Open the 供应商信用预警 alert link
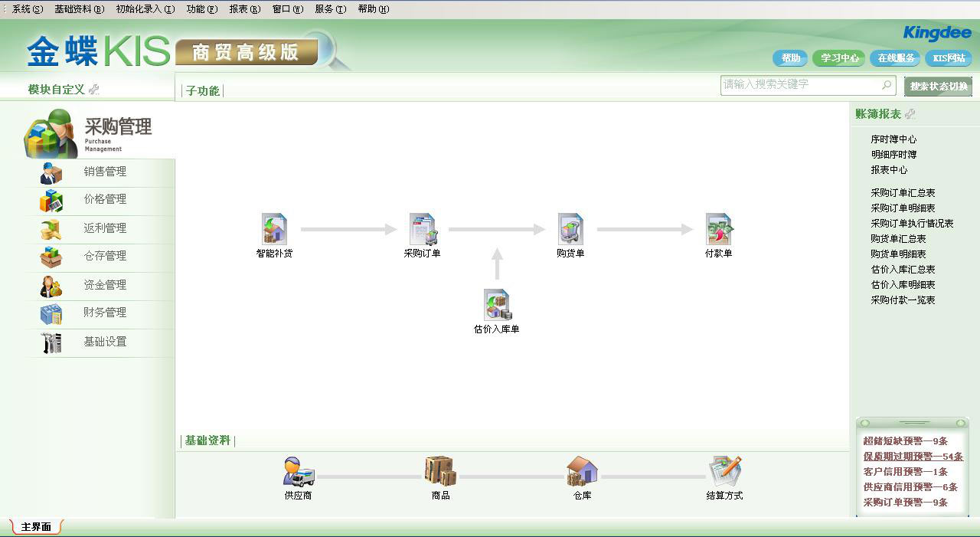 pyautogui.click(x=910, y=487)
